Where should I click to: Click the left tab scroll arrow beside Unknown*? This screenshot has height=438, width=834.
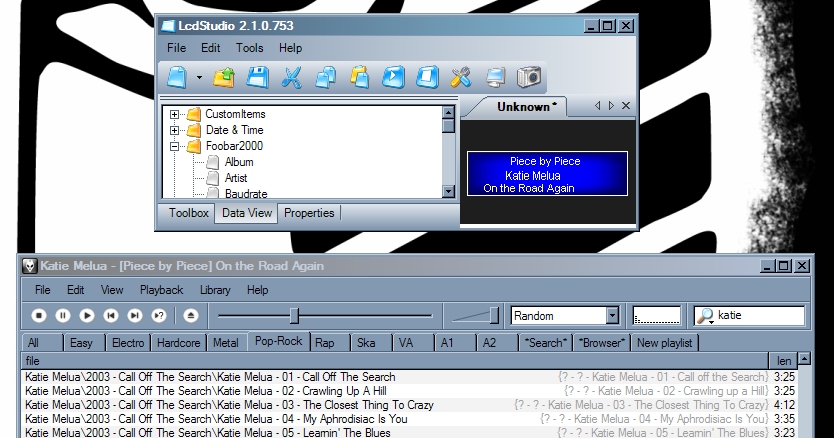(597, 106)
